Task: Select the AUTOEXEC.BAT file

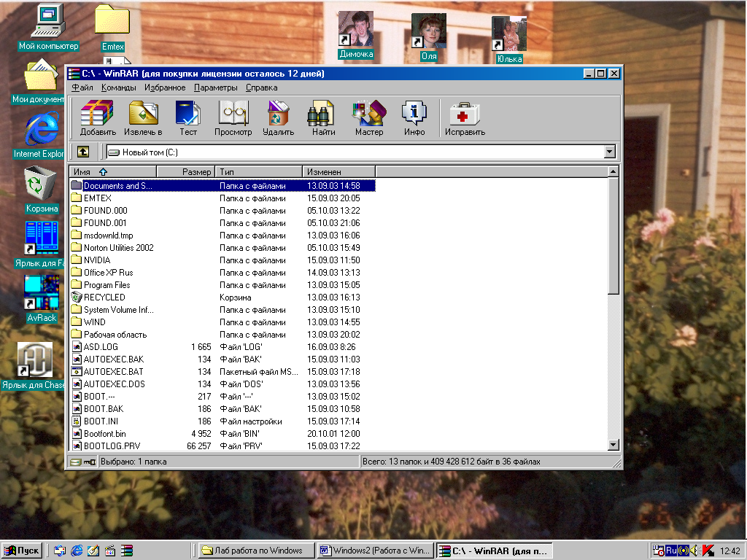Action: [222, 371]
